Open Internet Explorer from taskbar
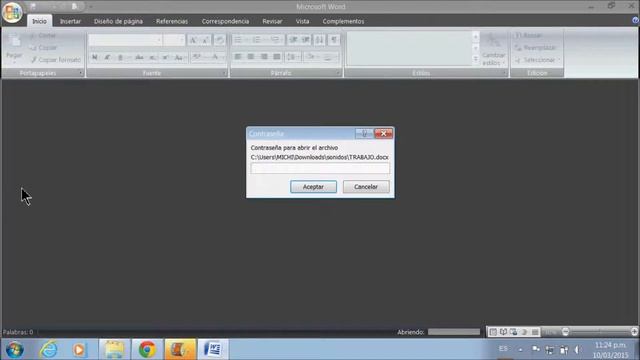Image resolution: width=640 pixels, height=360 pixels. [48, 349]
